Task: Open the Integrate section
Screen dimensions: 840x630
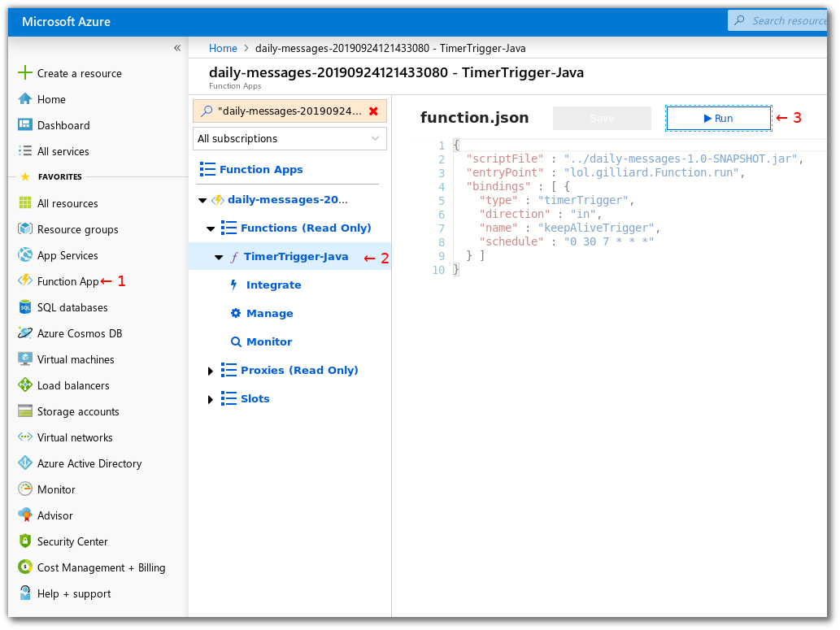Action: coord(274,285)
